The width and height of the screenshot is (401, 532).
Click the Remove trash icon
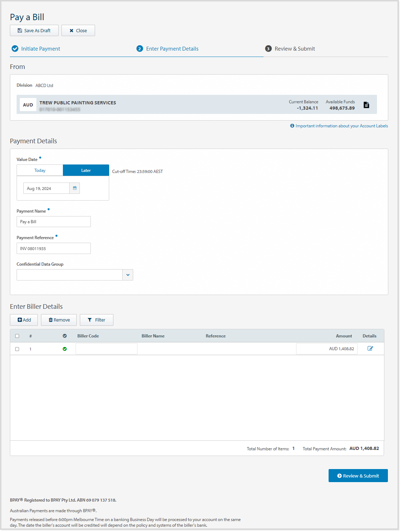(51, 319)
